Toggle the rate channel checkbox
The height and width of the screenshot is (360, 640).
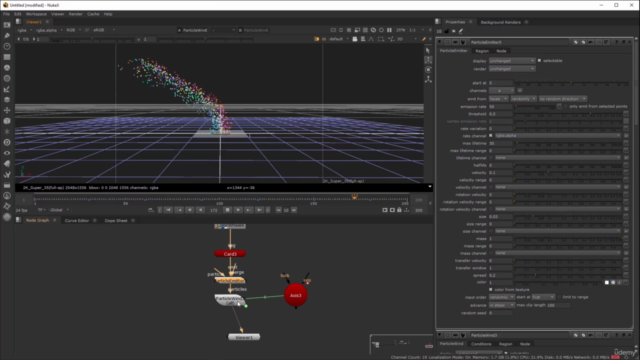(491, 136)
